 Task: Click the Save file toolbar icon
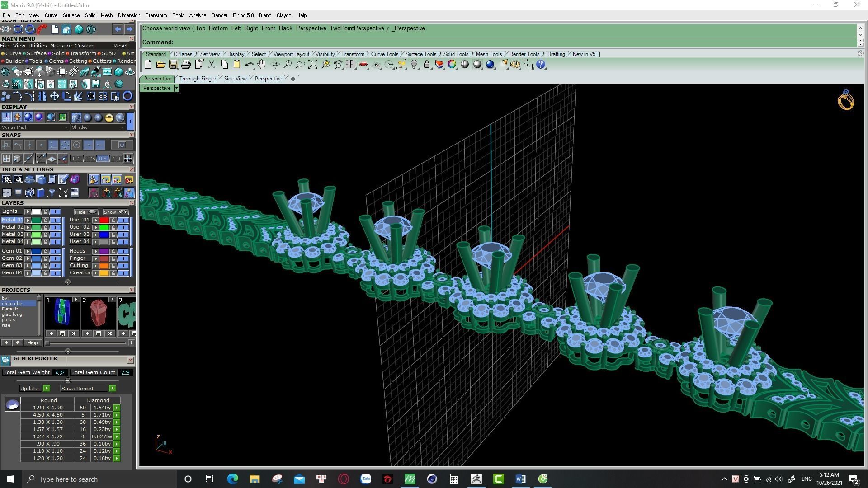[173, 65]
